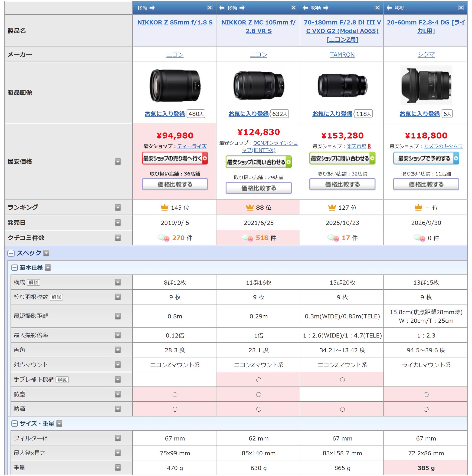Screen dimensions: 472x476
Task: Open sort dropdown on クチコミ件数 row
Action: pos(118,238)
